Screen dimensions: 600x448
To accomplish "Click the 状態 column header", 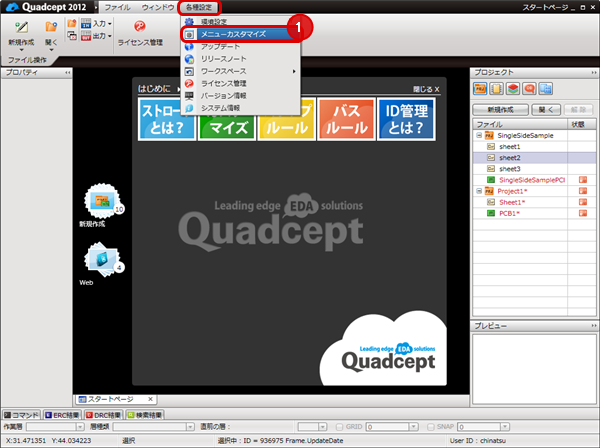I will (x=581, y=124).
